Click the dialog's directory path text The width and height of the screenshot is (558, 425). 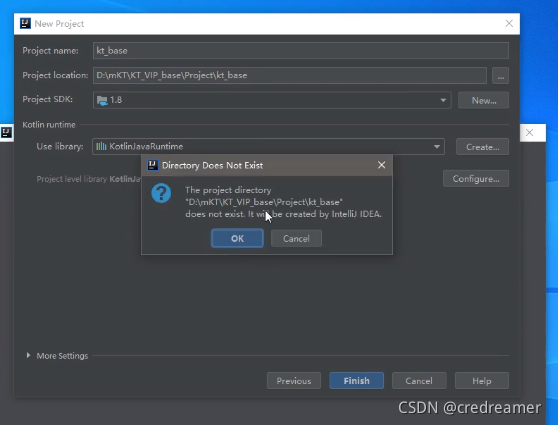pyautogui.click(x=264, y=202)
